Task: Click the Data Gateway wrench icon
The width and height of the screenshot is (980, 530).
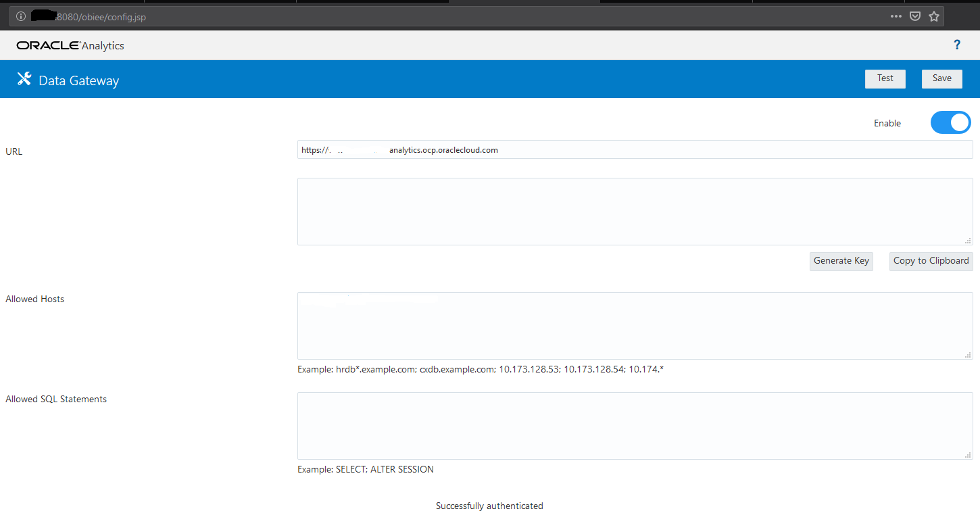Action: pos(24,79)
